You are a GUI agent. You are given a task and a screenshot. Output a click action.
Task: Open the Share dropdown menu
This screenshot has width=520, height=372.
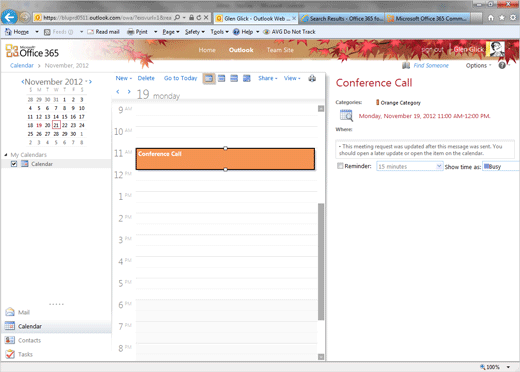click(268, 78)
